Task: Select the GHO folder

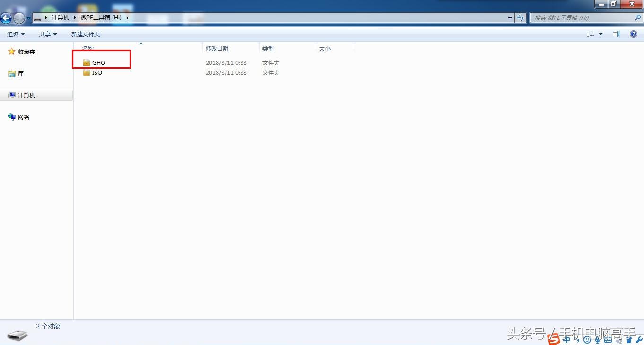Action: (x=94, y=62)
